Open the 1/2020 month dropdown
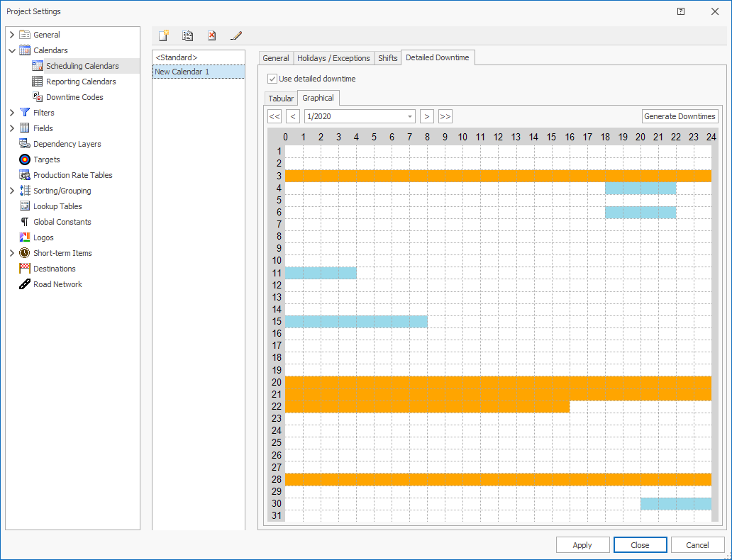The image size is (732, 560). 410,116
